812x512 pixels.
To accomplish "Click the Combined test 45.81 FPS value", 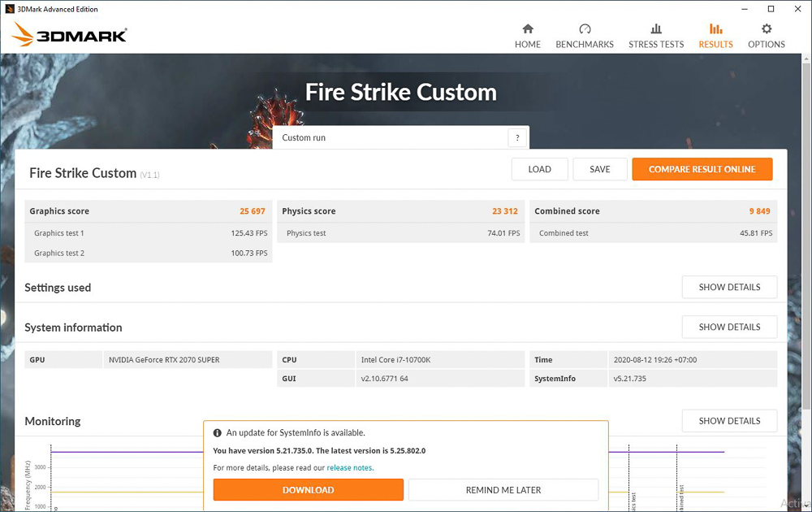I will (x=756, y=233).
